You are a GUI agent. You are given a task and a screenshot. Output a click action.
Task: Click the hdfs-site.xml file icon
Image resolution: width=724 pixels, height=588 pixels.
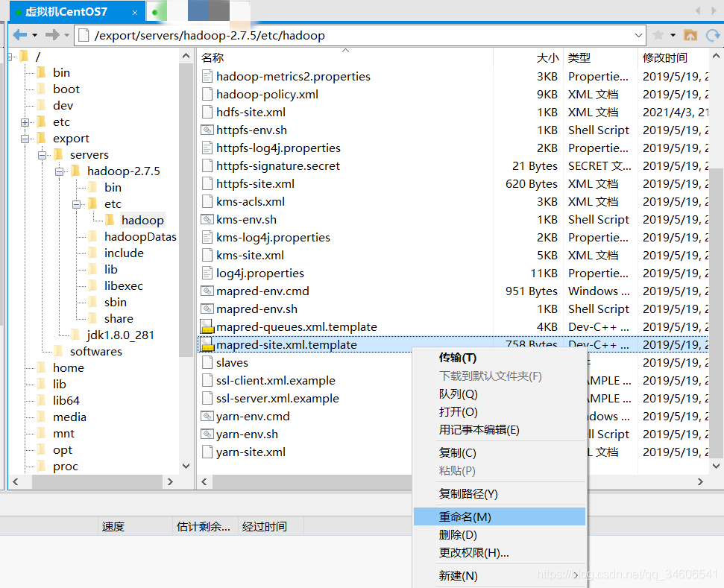pyautogui.click(x=207, y=112)
